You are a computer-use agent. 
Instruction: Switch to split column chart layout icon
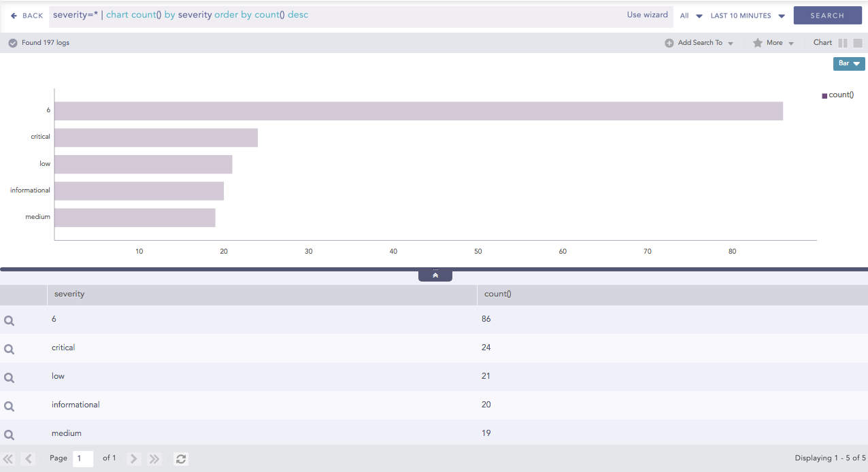(x=843, y=43)
